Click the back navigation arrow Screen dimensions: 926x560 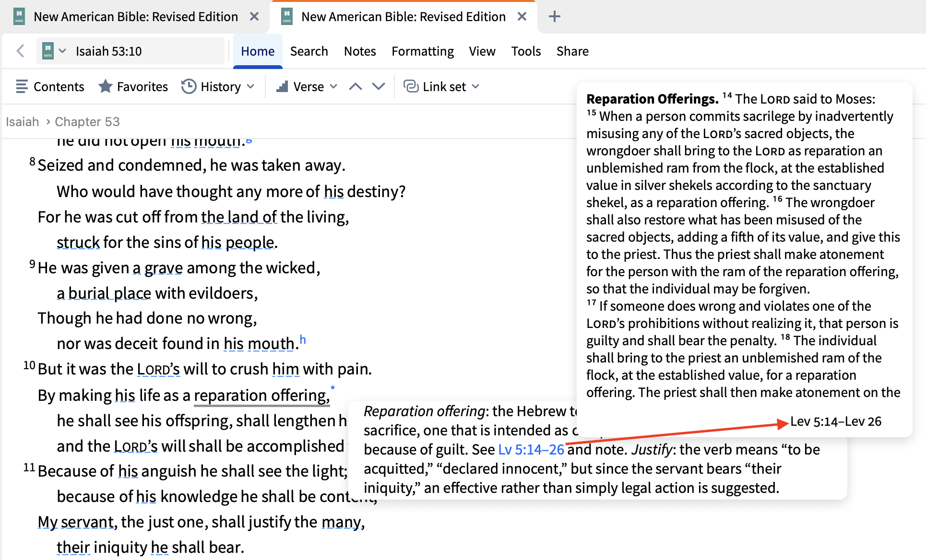pyautogui.click(x=20, y=51)
